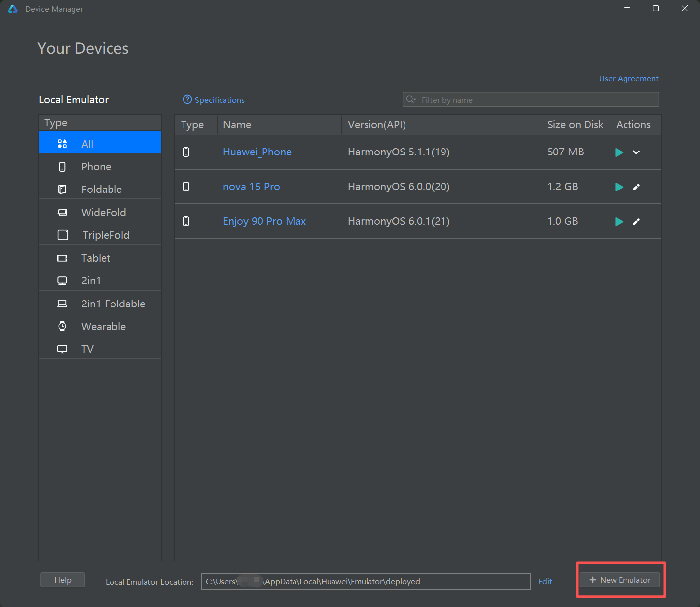700x607 pixels.
Task: Select the 1.2 GB size cell
Action: coord(562,187)
